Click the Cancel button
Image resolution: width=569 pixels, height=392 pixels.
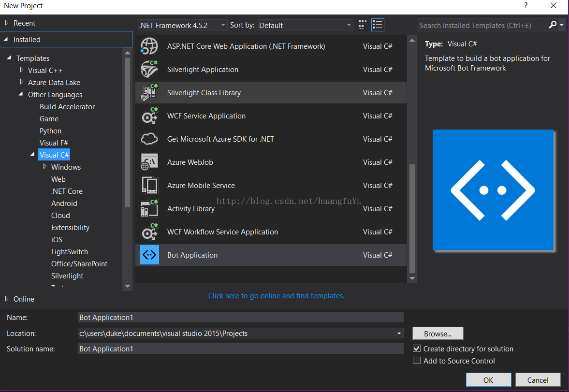[x=538, y=379]
